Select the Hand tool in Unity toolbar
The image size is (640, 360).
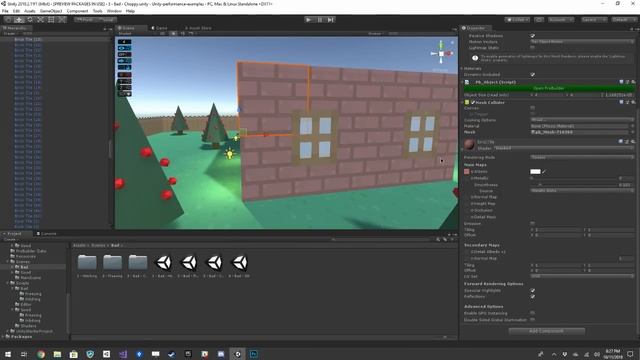tap(8, 20)
